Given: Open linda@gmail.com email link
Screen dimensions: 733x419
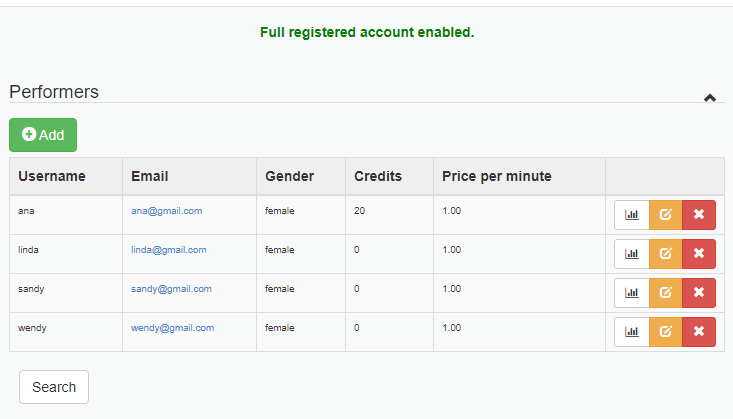Looking at the screenshot, I should (x=169, y=250).
